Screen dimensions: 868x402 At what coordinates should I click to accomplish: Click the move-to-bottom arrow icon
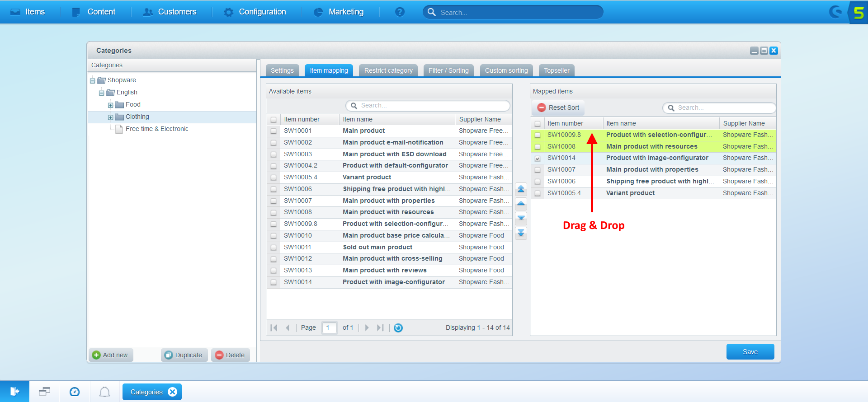[x=521, y=233]
